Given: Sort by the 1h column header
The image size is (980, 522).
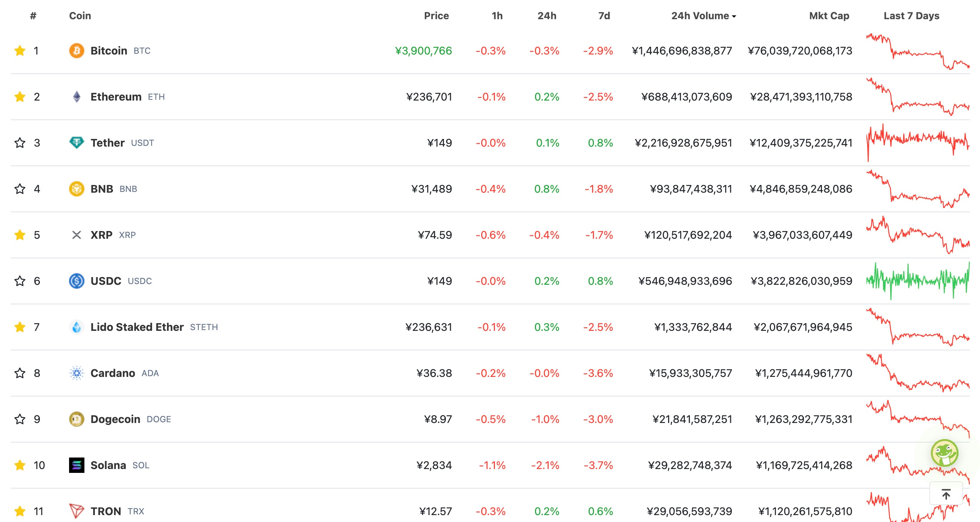Looking at the screenshot, I should click(x=497, y=16).
